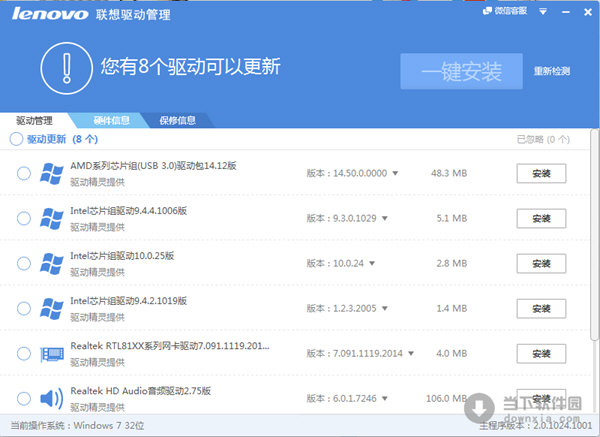Install the Intel chipset 10.0.25 driver
This screenshot has width=600, height=437.
(x=541, y=264)
